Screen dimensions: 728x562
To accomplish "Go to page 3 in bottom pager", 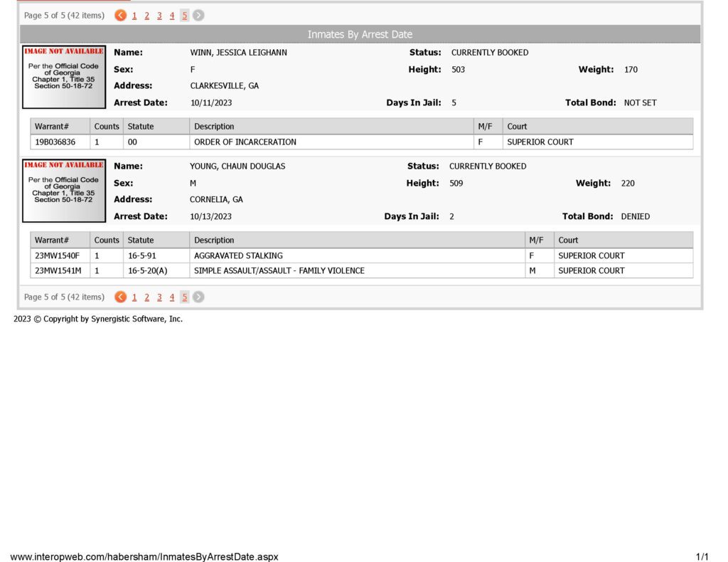I will (159, 297).
